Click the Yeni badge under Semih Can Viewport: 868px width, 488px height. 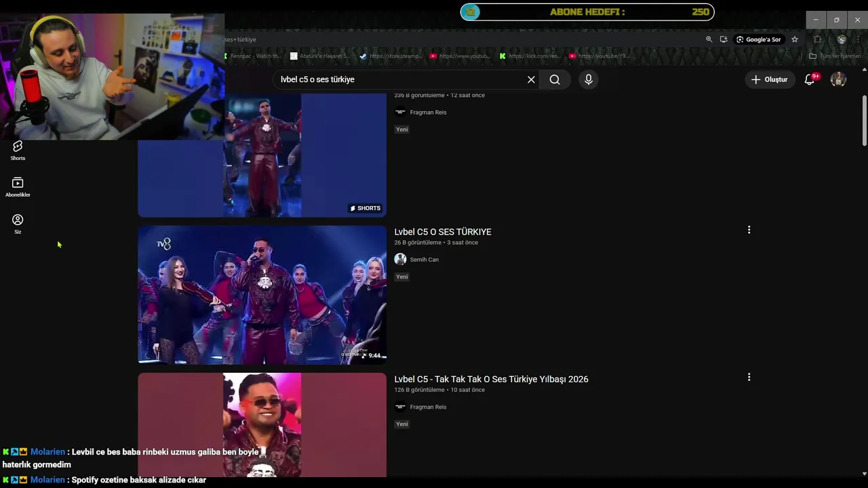coord(402,277)
